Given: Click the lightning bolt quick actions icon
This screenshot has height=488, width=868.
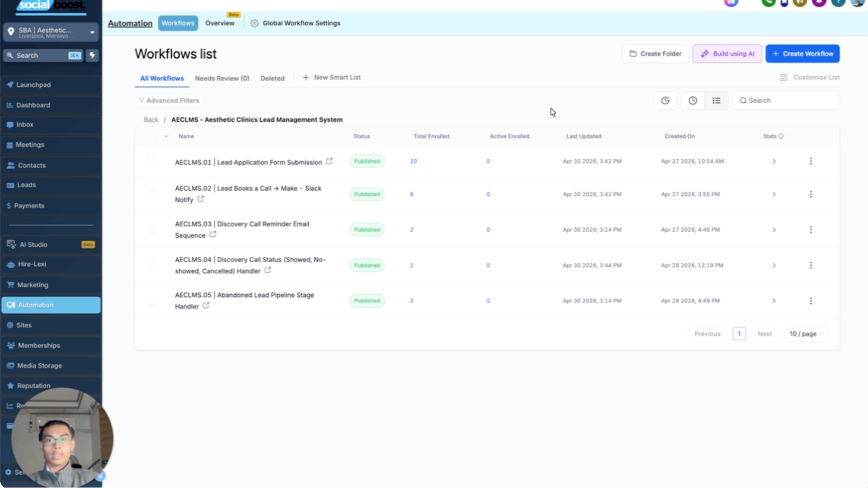Looking at the screenshot, I should click(92, 56).
